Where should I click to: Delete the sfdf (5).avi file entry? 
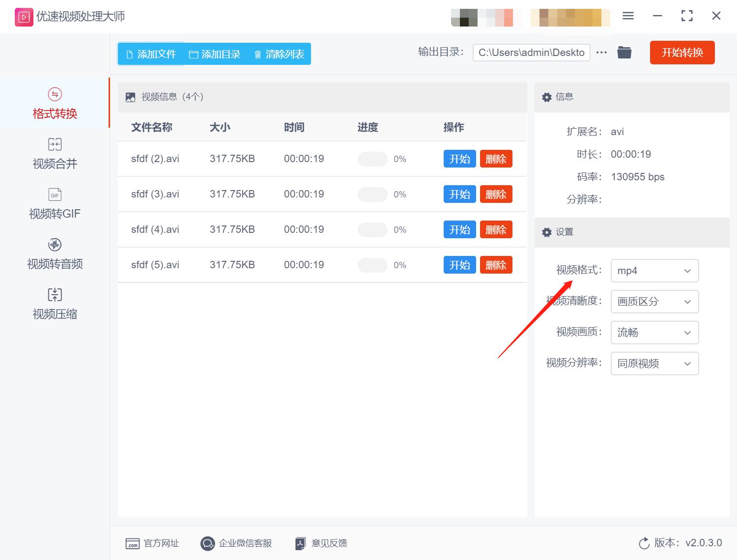496,265
